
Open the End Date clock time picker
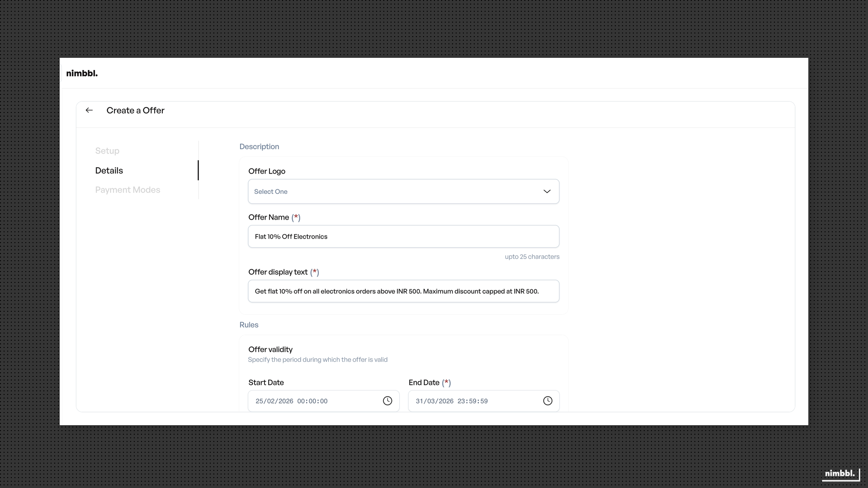coord(547,401)
